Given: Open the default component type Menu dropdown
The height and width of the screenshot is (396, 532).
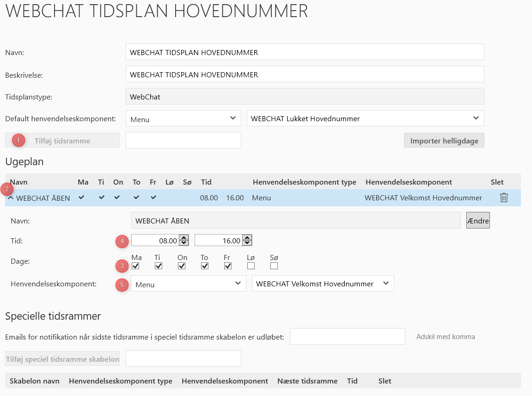Looking at the screenshot, I should [183, 118].
